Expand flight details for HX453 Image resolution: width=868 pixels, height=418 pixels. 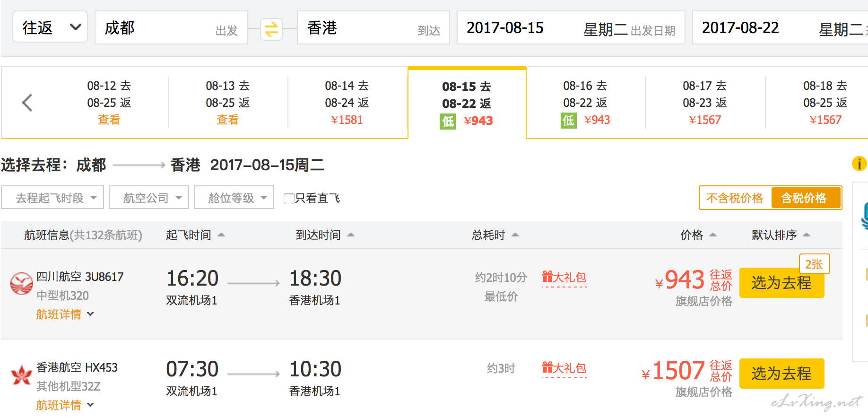click(65, 405)
